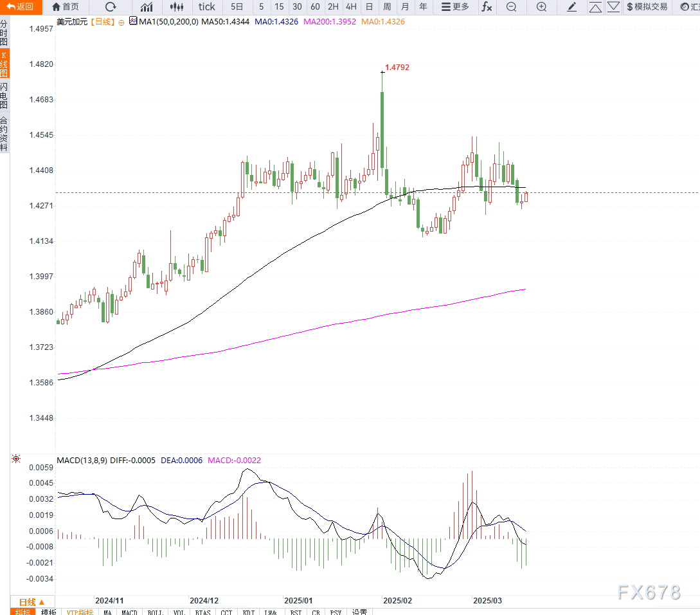Image resolution: width=700 pixels, height=615 pixels.
Task: Click the downward triangle icon
Action: pyautogui.click(x=613, y=6)
